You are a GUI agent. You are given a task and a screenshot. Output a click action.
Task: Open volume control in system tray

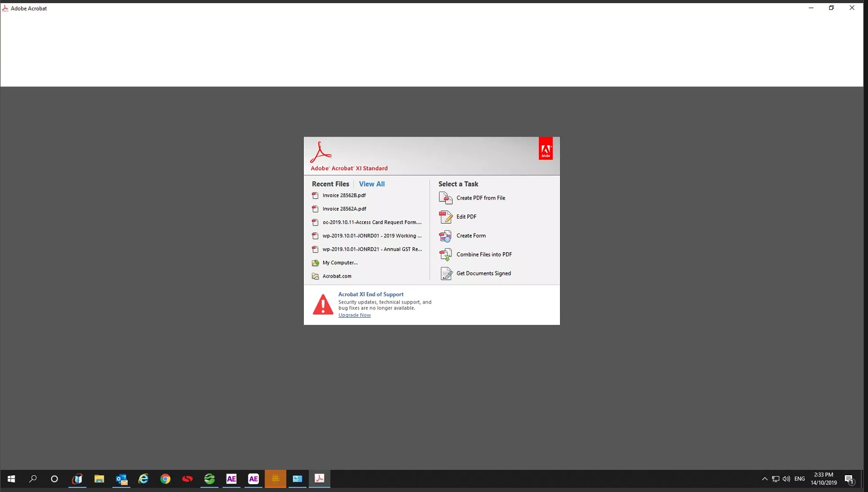click(786, 479)
